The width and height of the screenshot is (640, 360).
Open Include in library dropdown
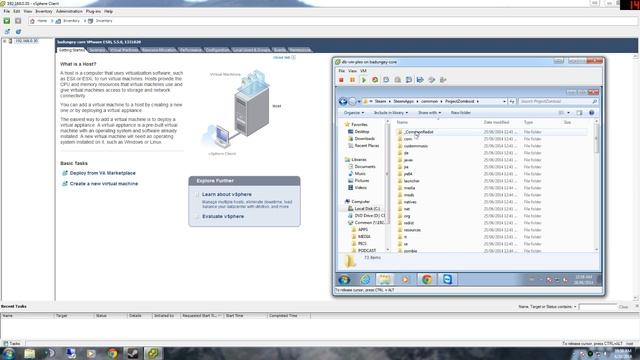[391, 113]
